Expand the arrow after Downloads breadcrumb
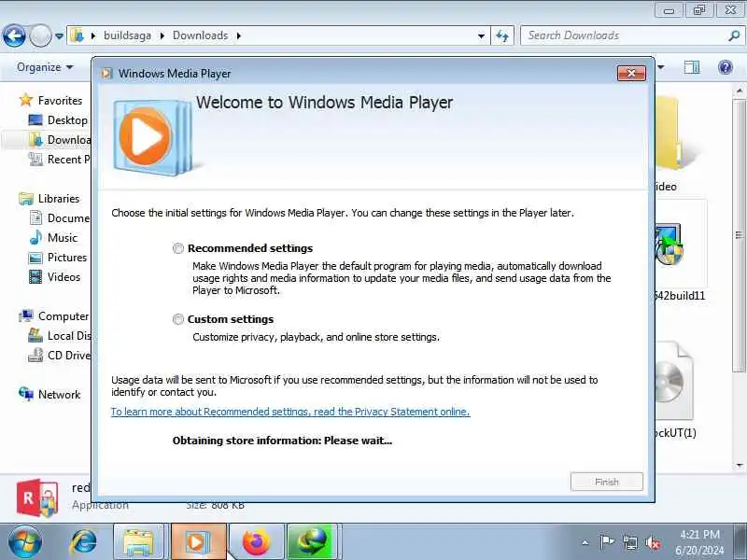The image size is (747, 560). pyautogui.click(x=239, y=35)
